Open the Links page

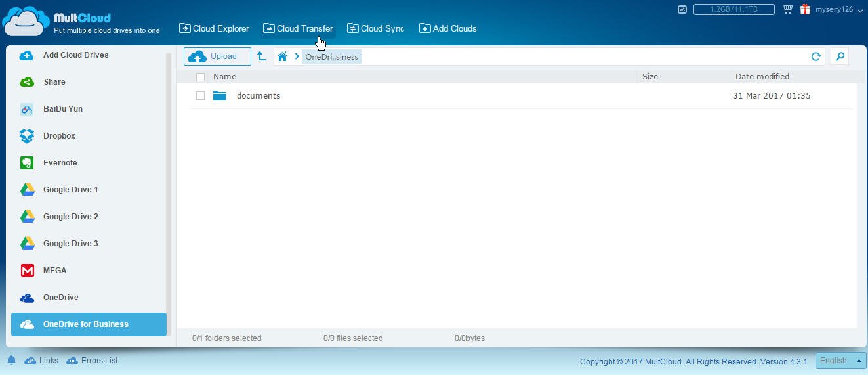[49, 361]
